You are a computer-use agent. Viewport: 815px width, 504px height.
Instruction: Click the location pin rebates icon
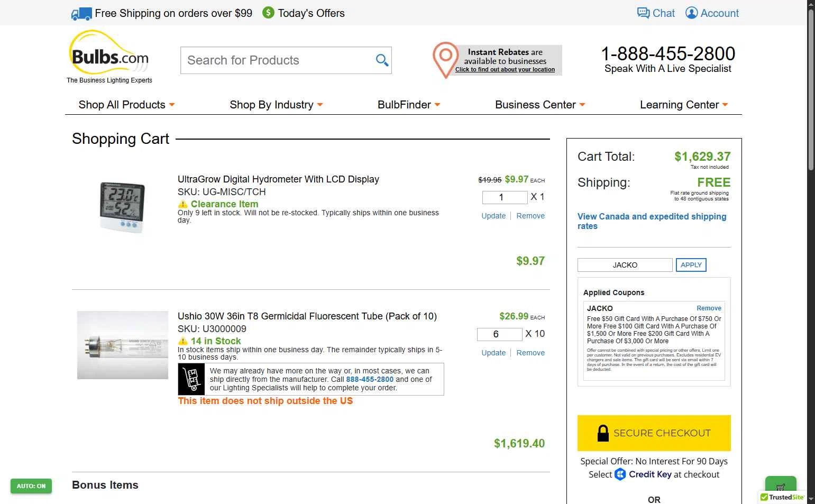(445, 60)
